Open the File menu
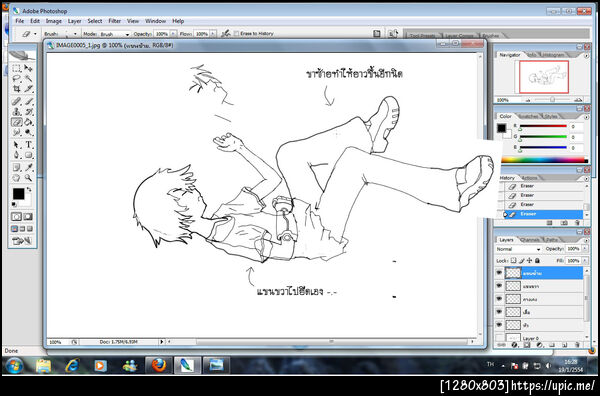 pos(20,21)
